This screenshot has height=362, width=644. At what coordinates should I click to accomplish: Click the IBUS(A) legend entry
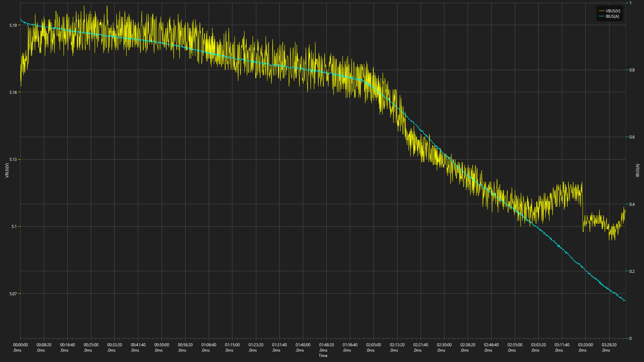pyautogui.click(x=609, y=16)
